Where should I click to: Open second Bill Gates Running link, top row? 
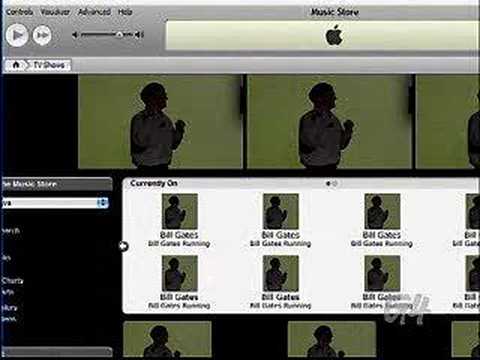281,244
